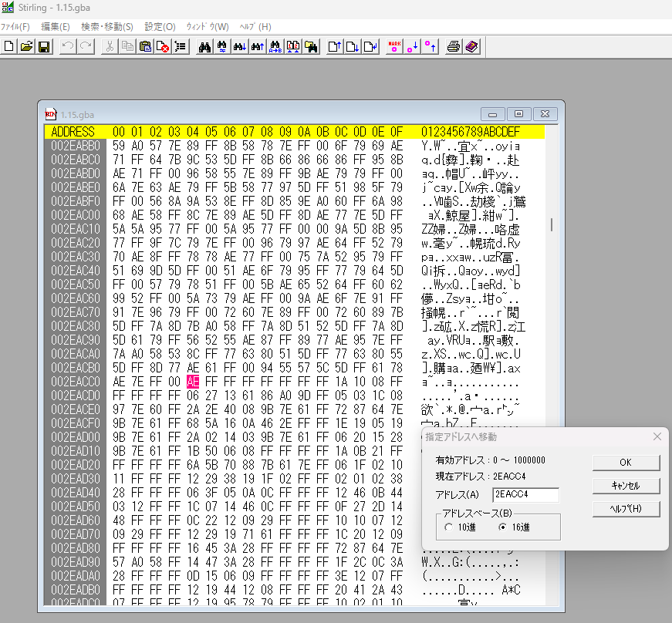Viewport: 672px width, 623px height.
Task: Minimize the 1.15.gba child window
Action: [x=493, y=114]
